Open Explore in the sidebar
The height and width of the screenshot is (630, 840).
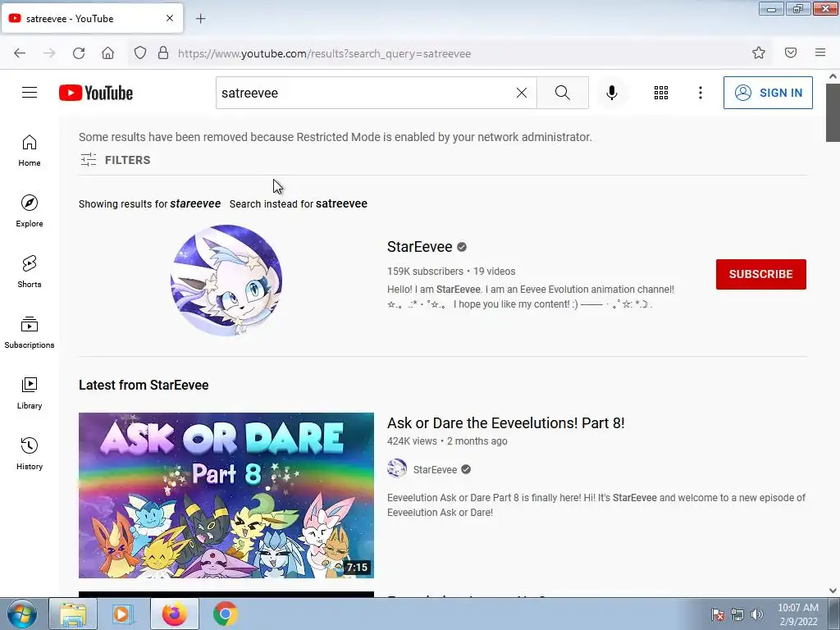point(30,211)
